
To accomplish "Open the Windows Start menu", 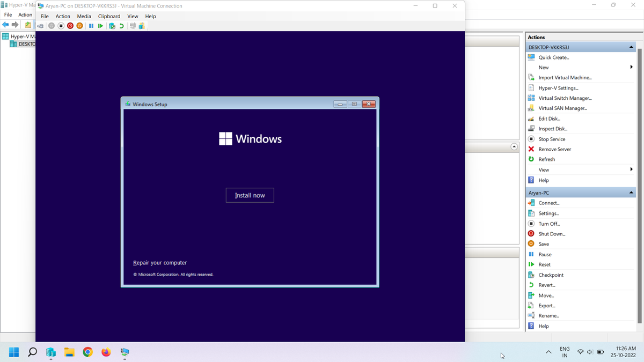I will [14, 352].
